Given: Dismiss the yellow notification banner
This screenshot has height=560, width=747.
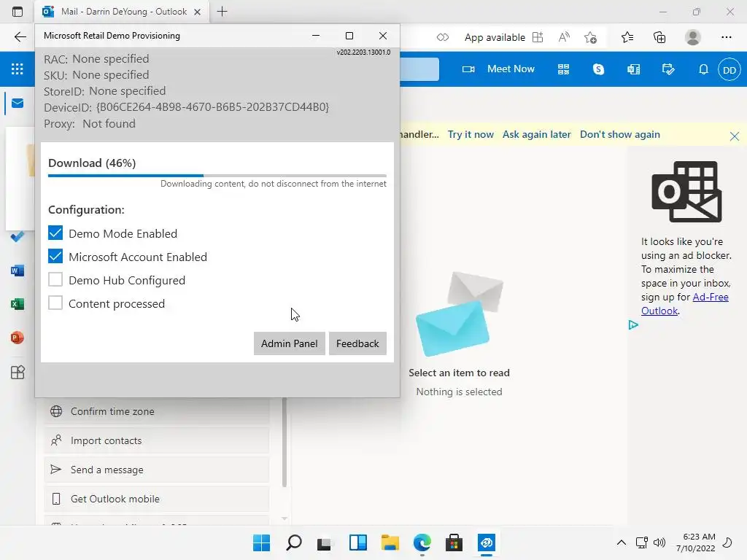Looking at the screenshot, I should tap(734, 136).
